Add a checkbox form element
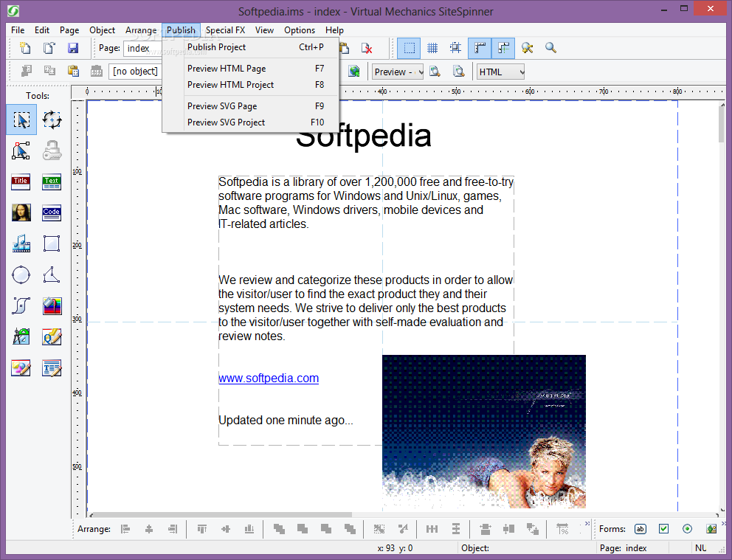Image resolution: width=732 pixels, height=560 pixels. click(x=664, y=529)
